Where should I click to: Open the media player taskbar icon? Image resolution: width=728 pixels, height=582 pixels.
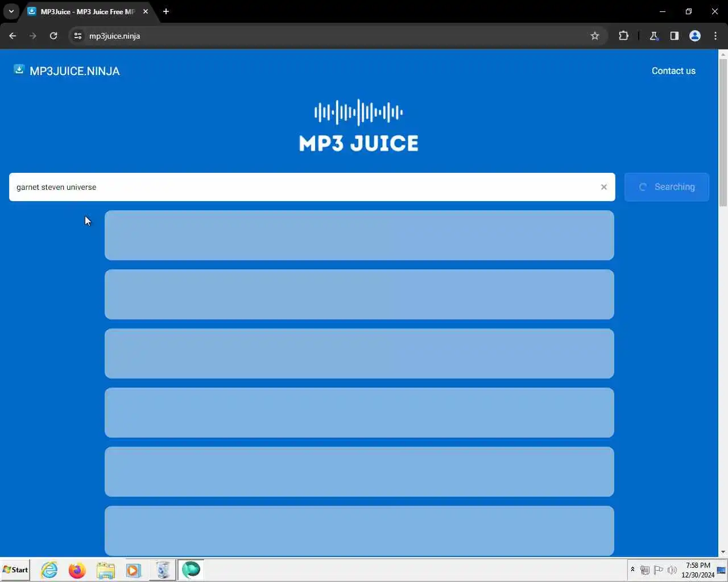click(134, 569)
